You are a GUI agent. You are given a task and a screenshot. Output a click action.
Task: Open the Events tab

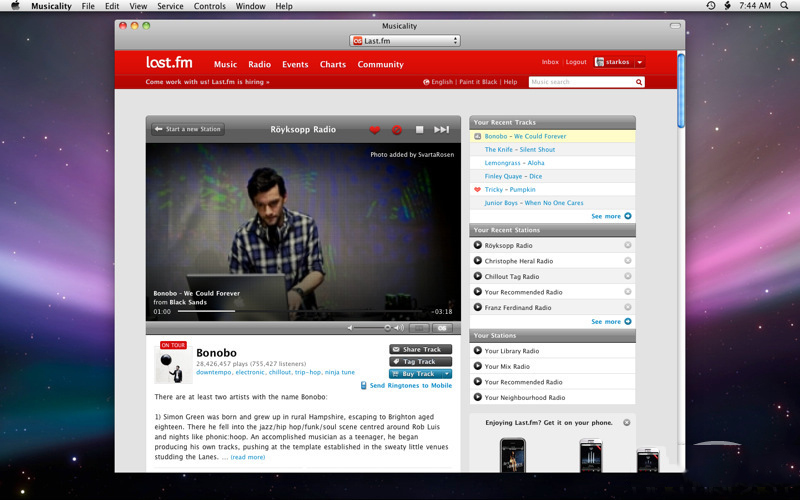(295, 64)
